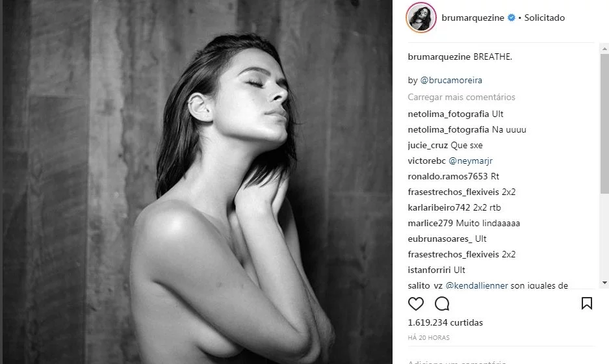View the 1.619.234 curtidas likes list
Image resolution: width=609 pixels, height=364 pixels.
[445, 322]
